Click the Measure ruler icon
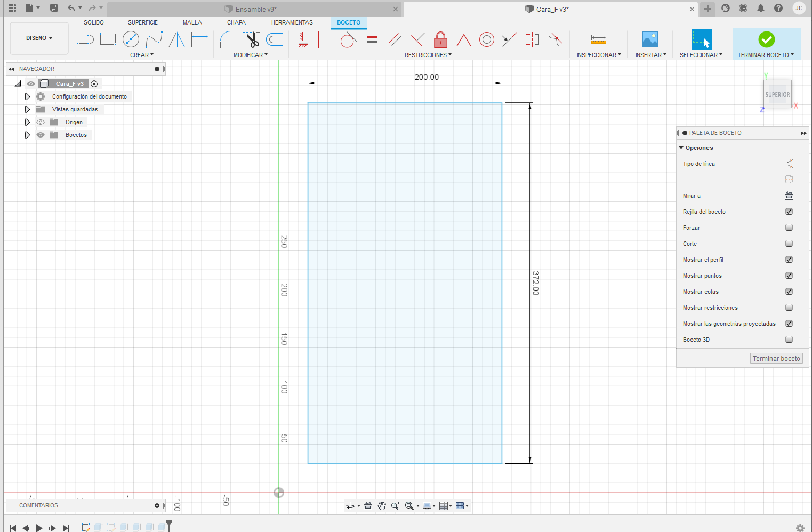 [x=599, y=39]
